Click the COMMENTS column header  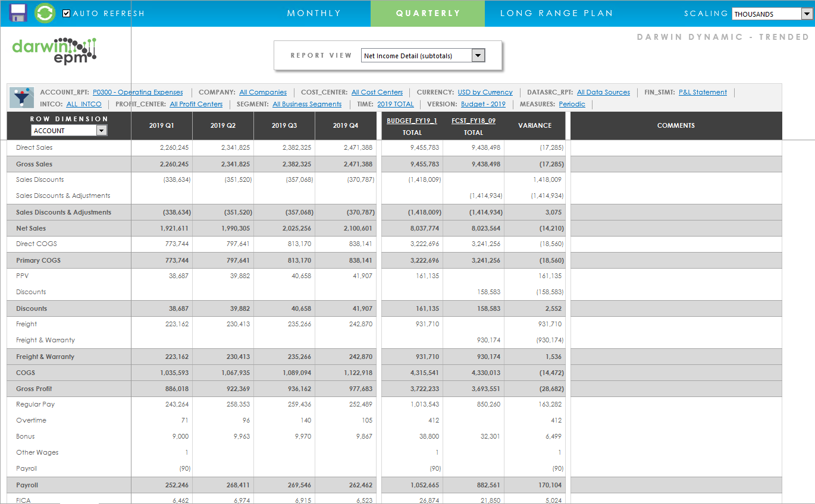point(676,125)
